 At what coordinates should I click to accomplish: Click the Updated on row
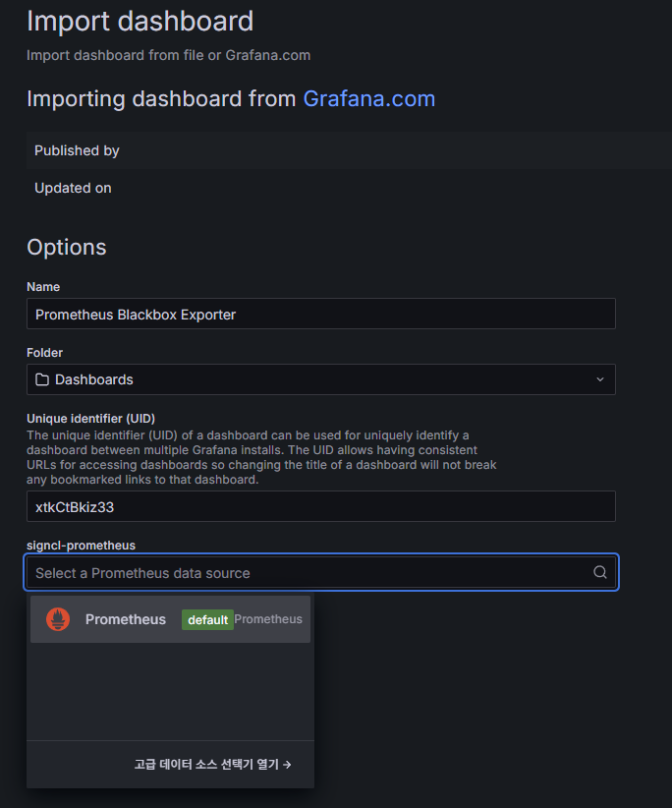pyautogui.click(x=349, y=188)
